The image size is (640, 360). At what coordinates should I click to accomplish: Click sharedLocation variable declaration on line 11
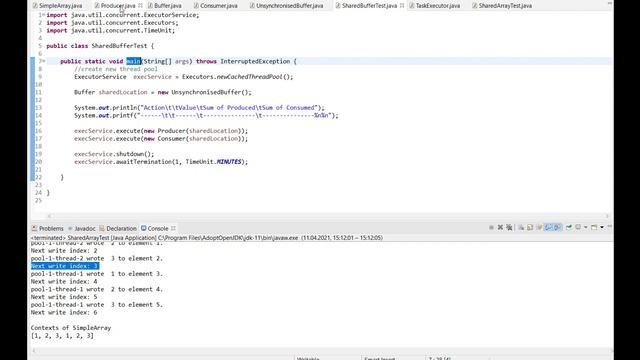click(123, 92)
